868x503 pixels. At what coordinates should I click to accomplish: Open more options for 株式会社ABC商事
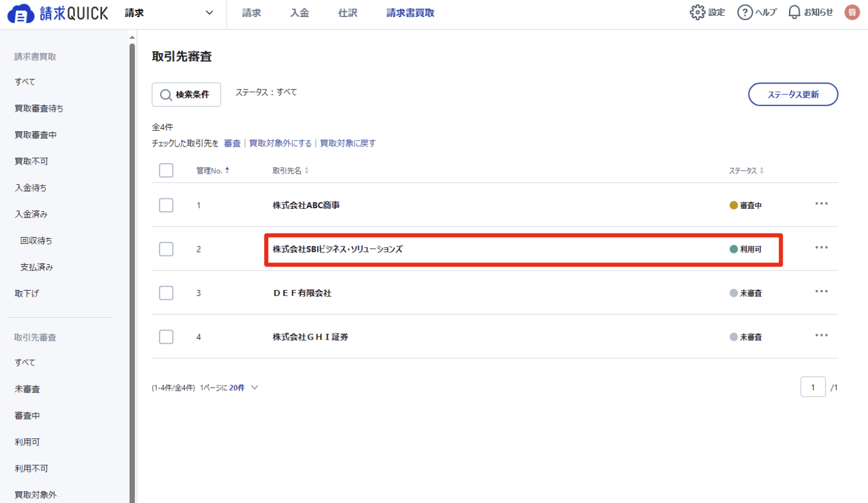(x=822, y=204)
